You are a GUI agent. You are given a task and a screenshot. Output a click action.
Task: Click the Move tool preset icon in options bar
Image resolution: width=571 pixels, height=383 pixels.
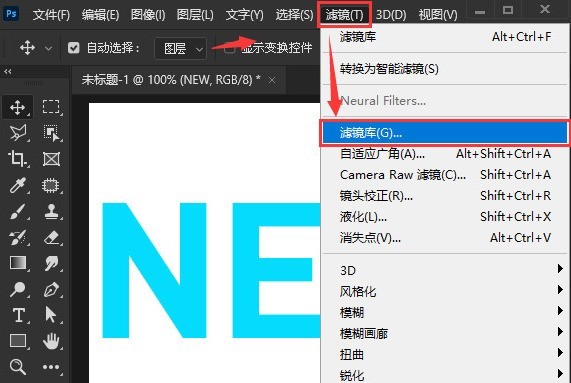coord(27,48)
